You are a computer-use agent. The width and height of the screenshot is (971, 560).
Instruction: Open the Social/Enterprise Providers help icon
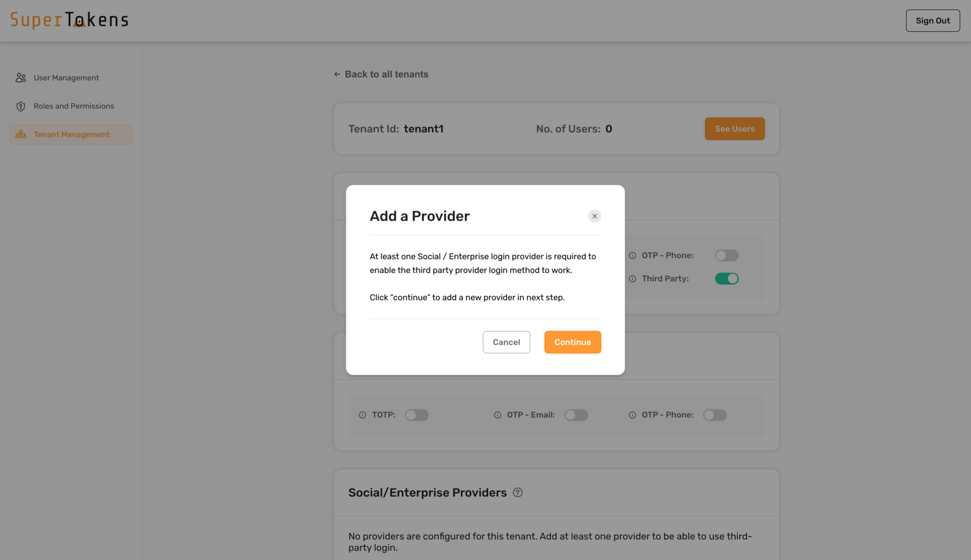(517, 492)
